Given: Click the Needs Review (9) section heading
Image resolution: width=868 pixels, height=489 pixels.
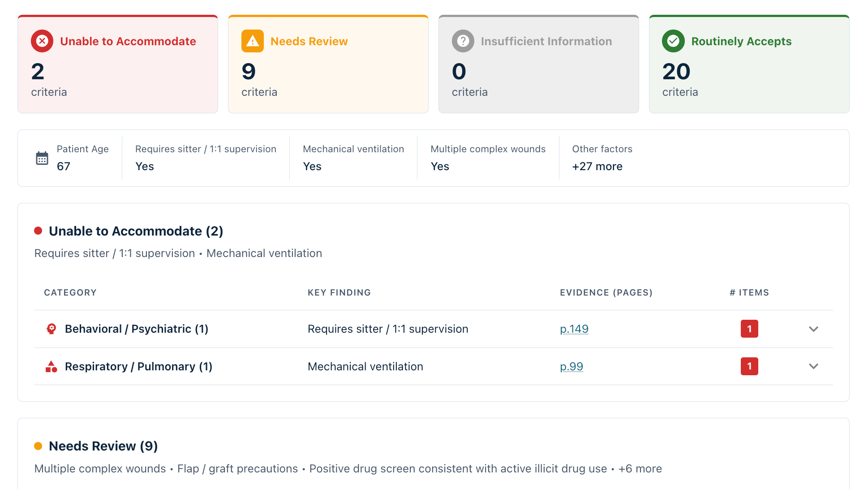Looking at the screenshot, I should pyautogui.click(x=103, y=446).
